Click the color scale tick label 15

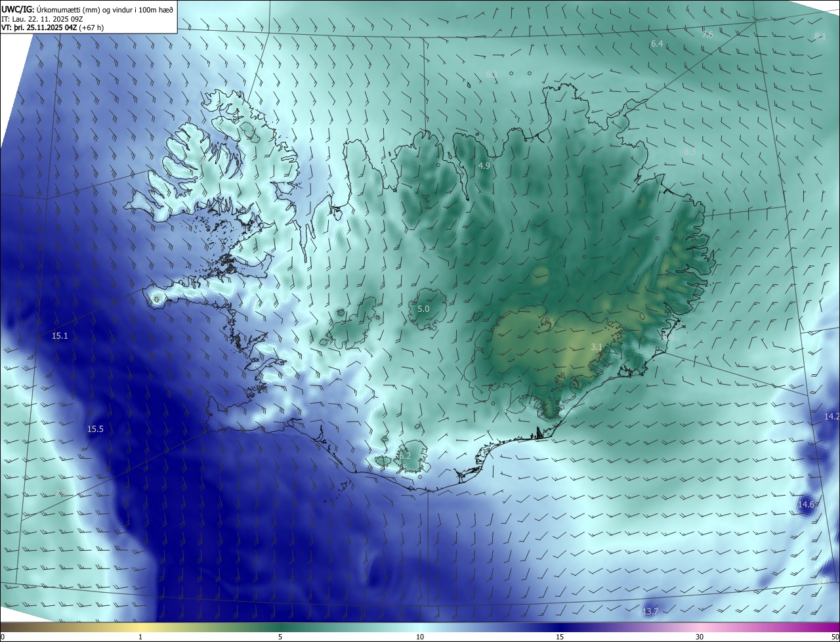560,637
